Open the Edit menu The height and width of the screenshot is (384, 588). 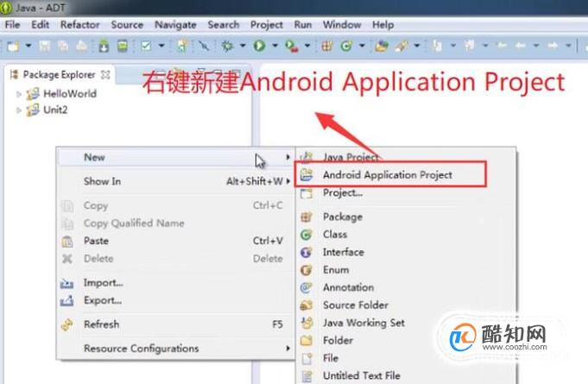(40, 25)
